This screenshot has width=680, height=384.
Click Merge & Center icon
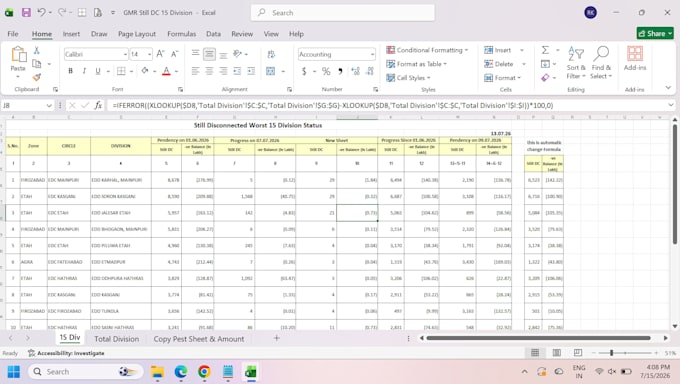pos(271,71)
